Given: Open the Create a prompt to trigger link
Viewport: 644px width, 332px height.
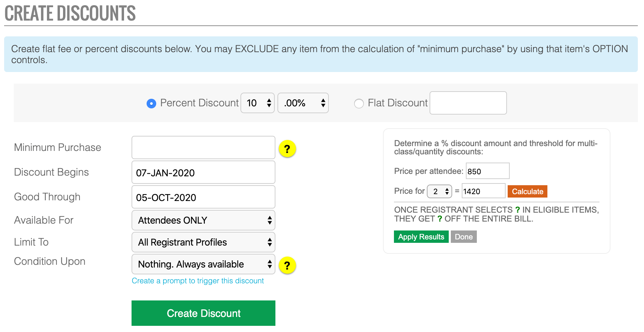Looking at the screenshot, I should [198, 281].
